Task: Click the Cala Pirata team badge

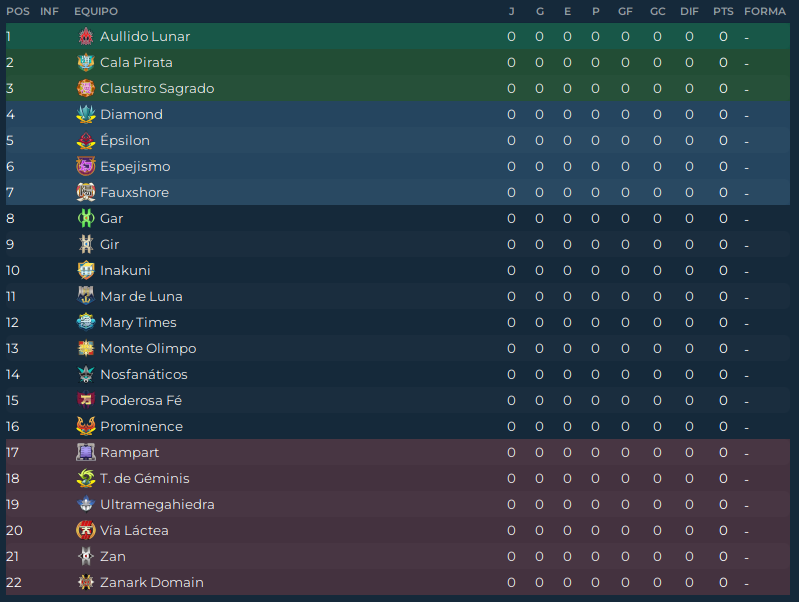Action: tap(86, 63)
